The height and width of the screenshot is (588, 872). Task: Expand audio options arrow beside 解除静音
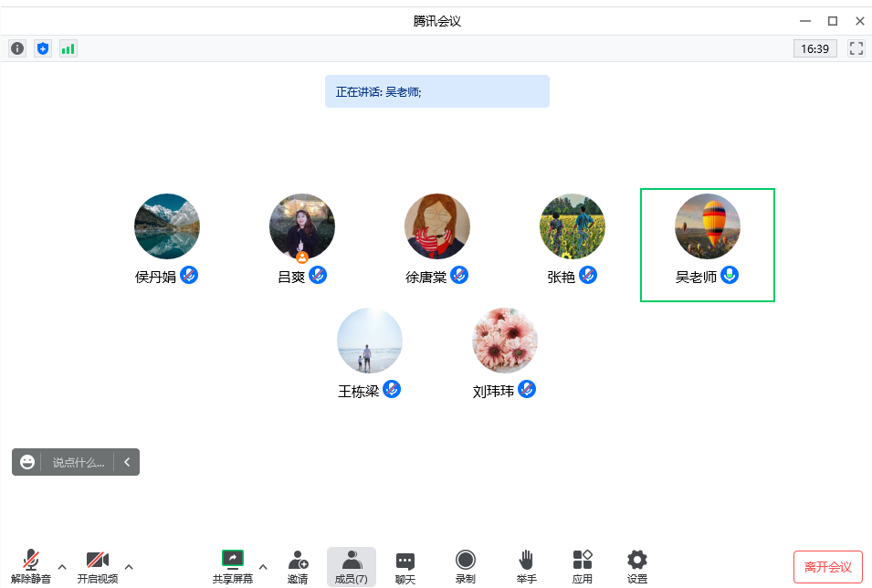pos(62,566)
